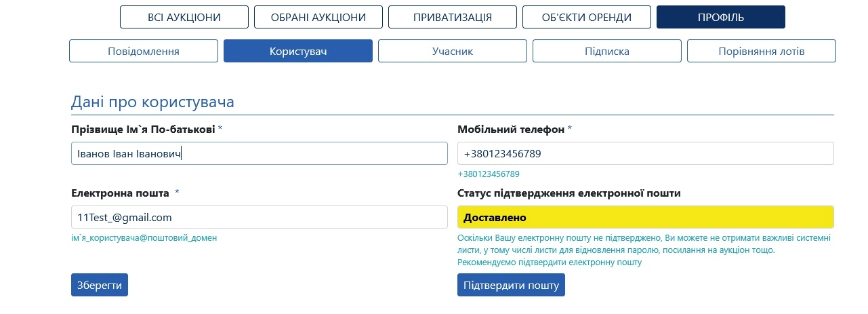
Task: Click the ПРОФІЛЬ navigation button
Action: [x=721, y=17]
